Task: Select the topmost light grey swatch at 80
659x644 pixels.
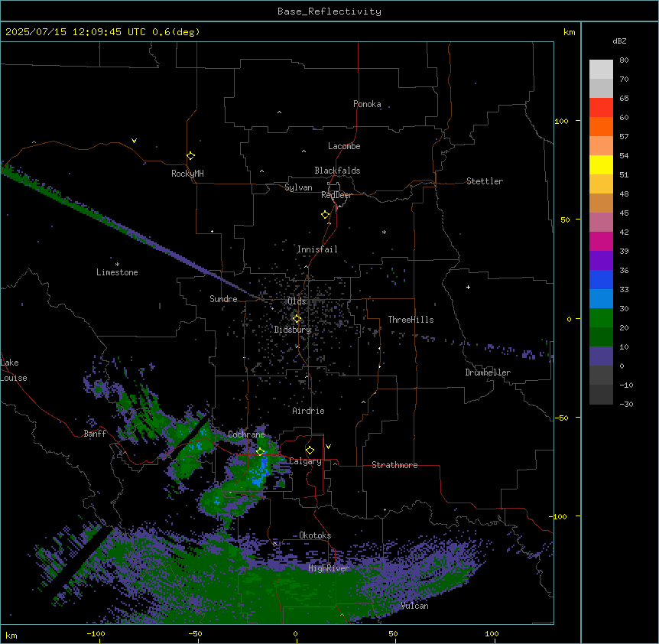Action: point(601,70)
